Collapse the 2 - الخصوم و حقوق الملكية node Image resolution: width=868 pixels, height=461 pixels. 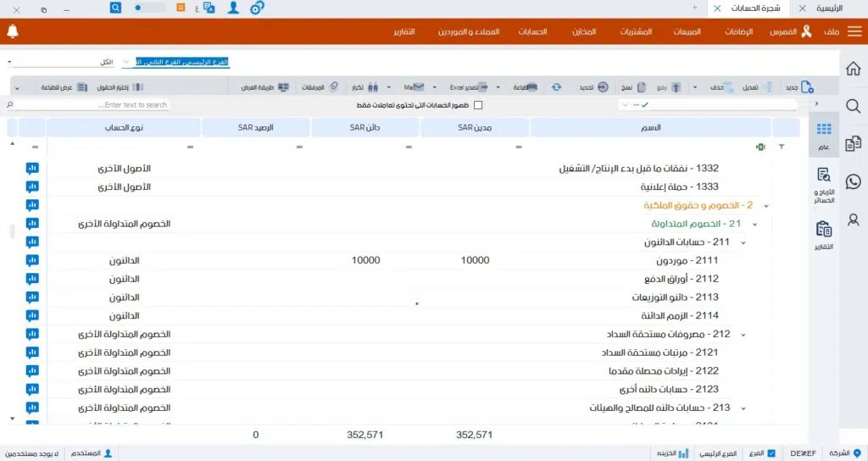[x=766, y=206]
